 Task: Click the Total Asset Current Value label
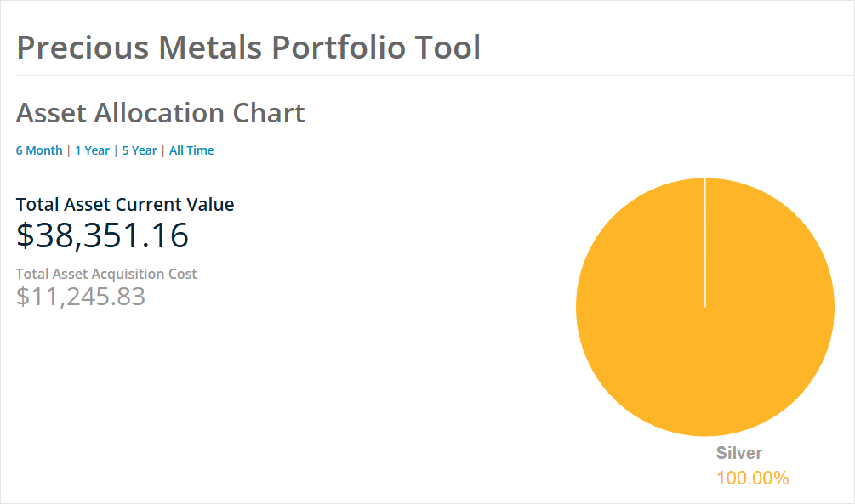[125, 204]
